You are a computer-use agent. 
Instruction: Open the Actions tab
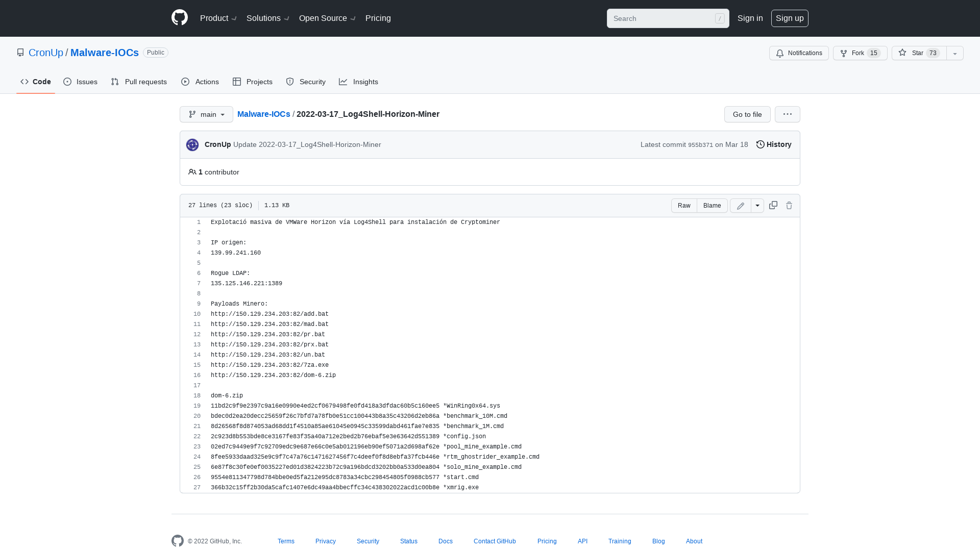[200, 82]
